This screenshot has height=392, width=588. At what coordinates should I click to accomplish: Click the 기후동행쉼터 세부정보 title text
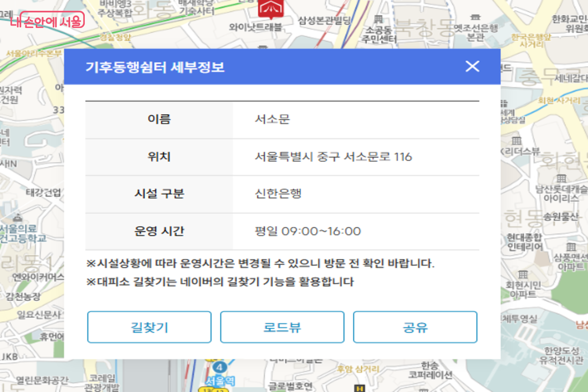click(155, 67)
